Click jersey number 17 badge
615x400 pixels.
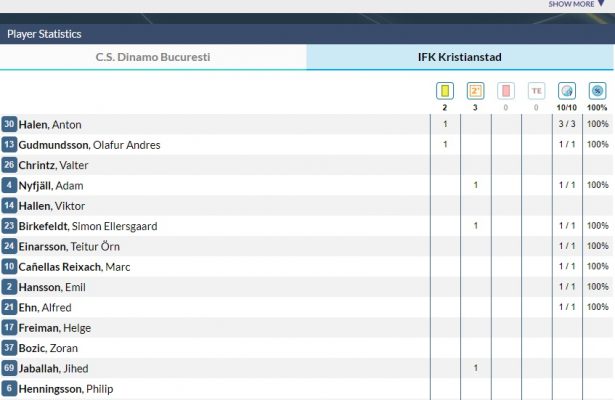point(9,327)
